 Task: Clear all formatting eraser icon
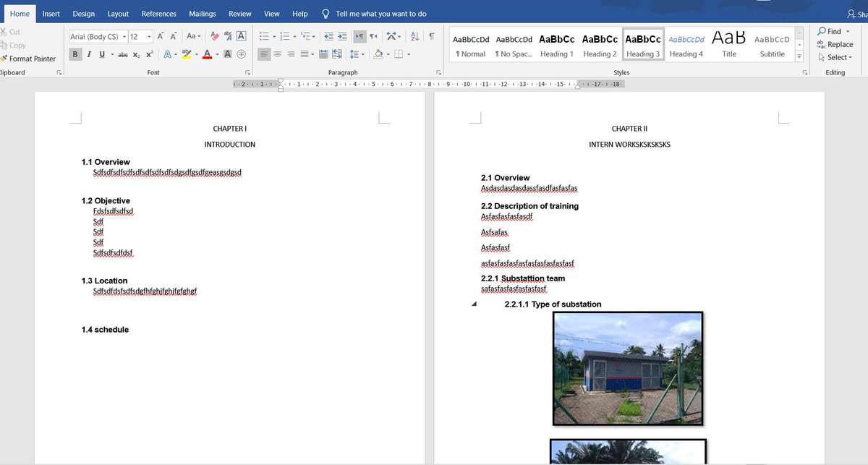(215, 36)
